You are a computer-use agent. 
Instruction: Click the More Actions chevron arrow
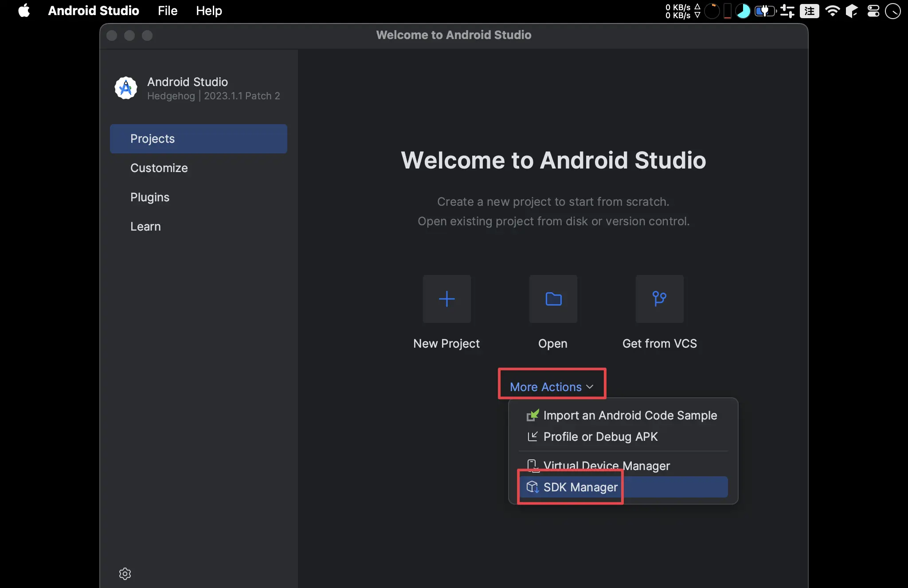point(590,387)
